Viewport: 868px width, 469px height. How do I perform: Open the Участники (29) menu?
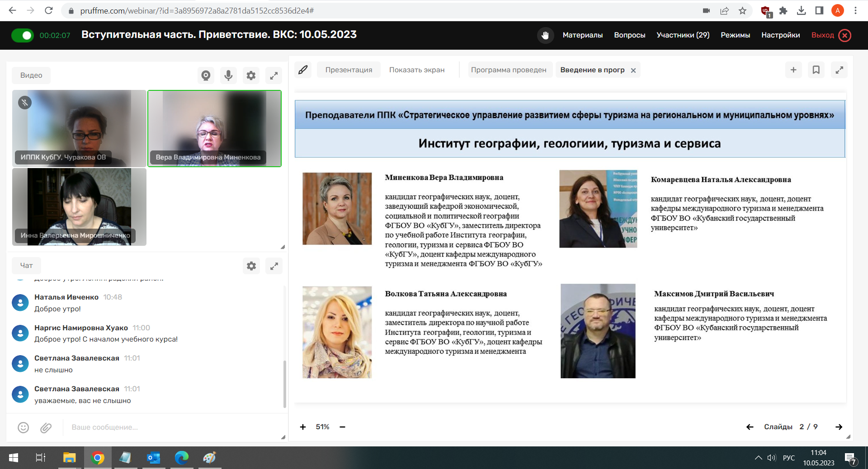click(x=683, y=35)
